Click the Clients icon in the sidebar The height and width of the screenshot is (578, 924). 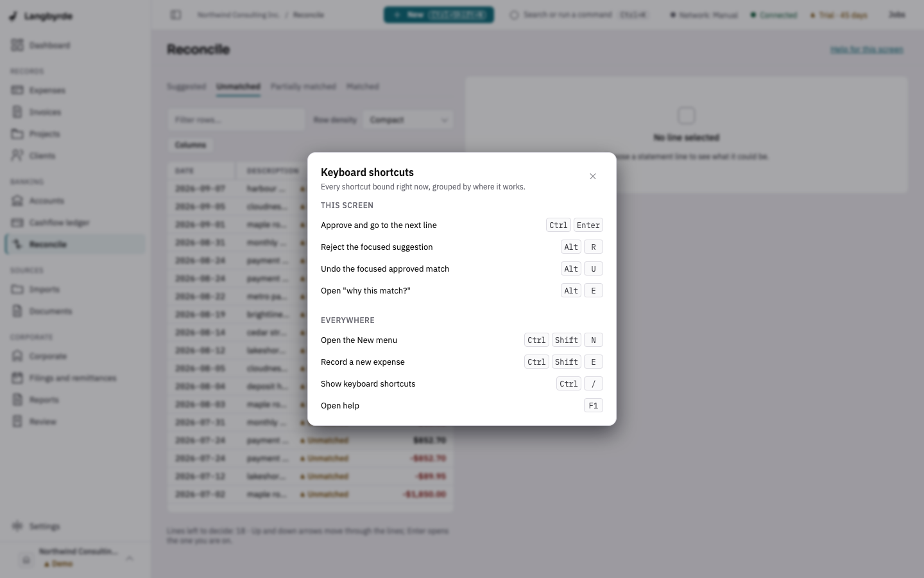(17, 155)
